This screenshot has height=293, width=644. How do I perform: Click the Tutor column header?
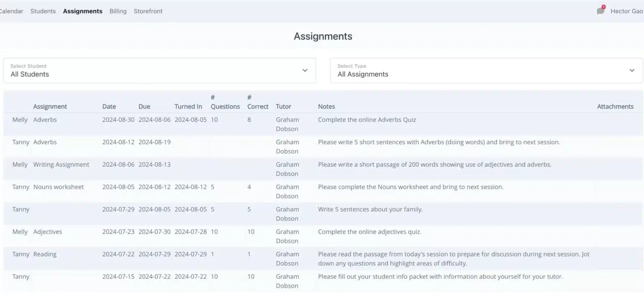tap(283, 107)
